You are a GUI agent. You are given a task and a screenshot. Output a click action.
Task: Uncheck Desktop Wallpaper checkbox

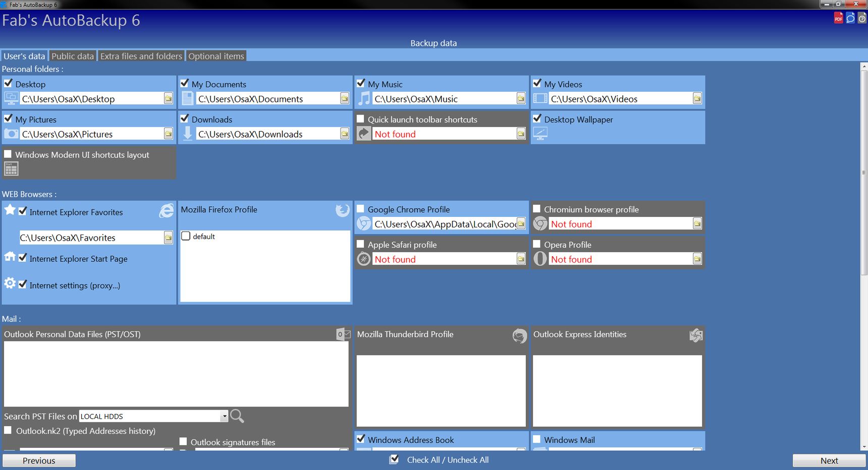536,119
